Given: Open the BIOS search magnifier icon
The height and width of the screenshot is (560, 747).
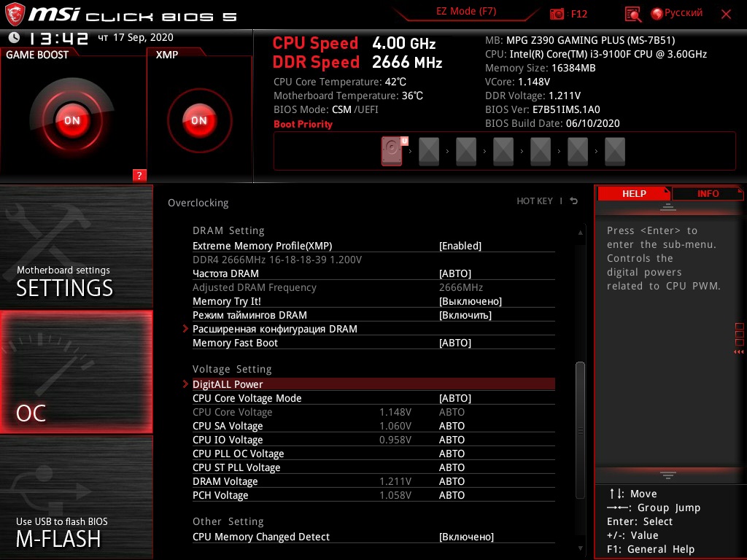Looking at the screenshot, I should [x=632, y=15].
